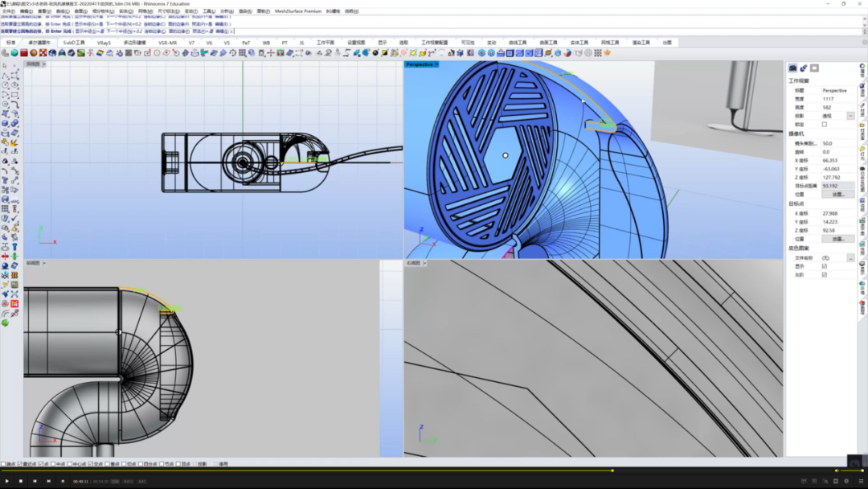The height and width of the screenshot is (489, 868).
Task: Enable the 中点 osnap checkbox
Action: (x=54, y=464)
